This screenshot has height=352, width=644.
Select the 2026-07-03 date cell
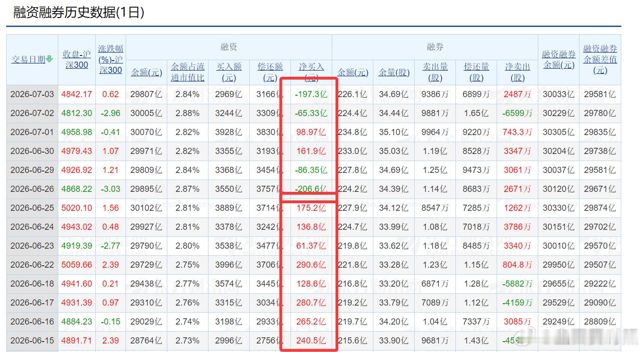(x=32, y=94)
